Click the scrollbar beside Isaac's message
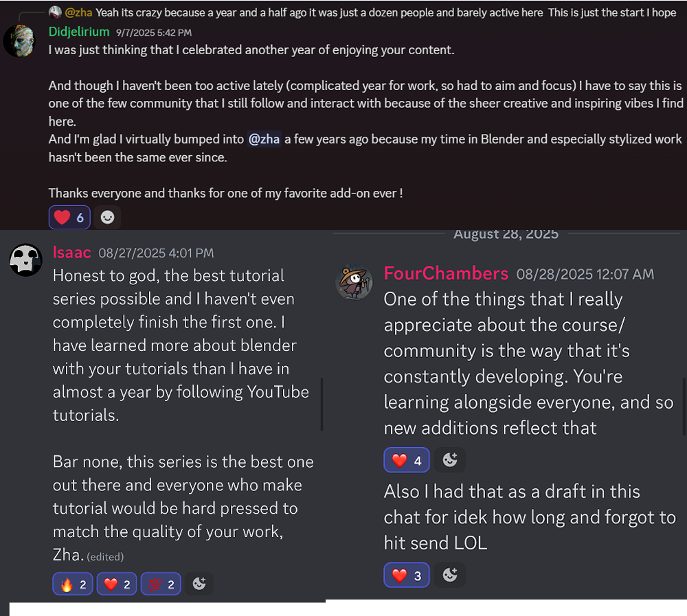 (x=322, y=405)
